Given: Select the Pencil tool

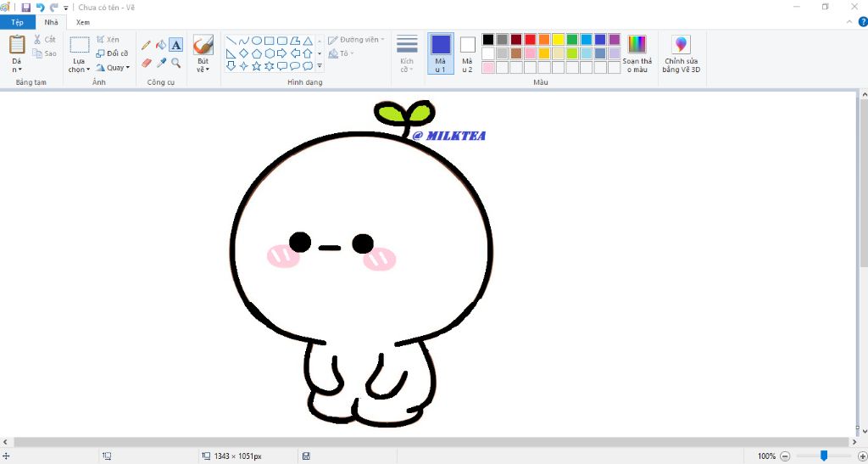Looking at the screenshot, I should 146,45.
